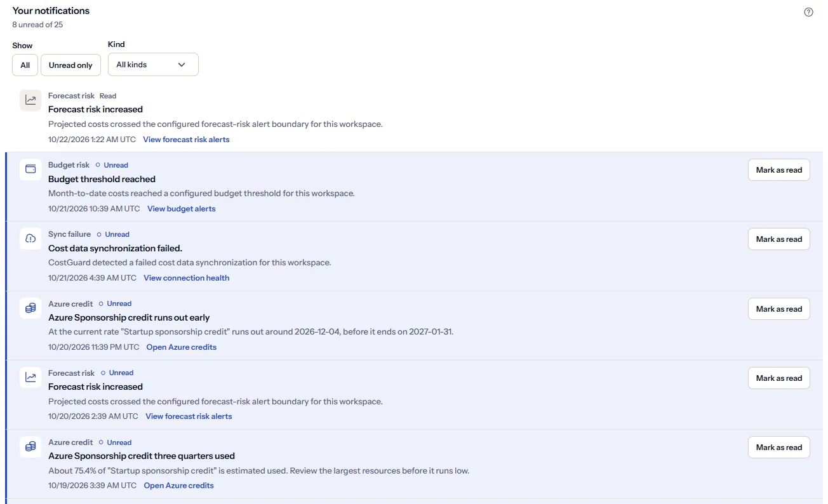Click timestamp '10/21/2026 10:39 AM UTC'
The width and height of the screenshot is (828, 504).
click(94, 209)
